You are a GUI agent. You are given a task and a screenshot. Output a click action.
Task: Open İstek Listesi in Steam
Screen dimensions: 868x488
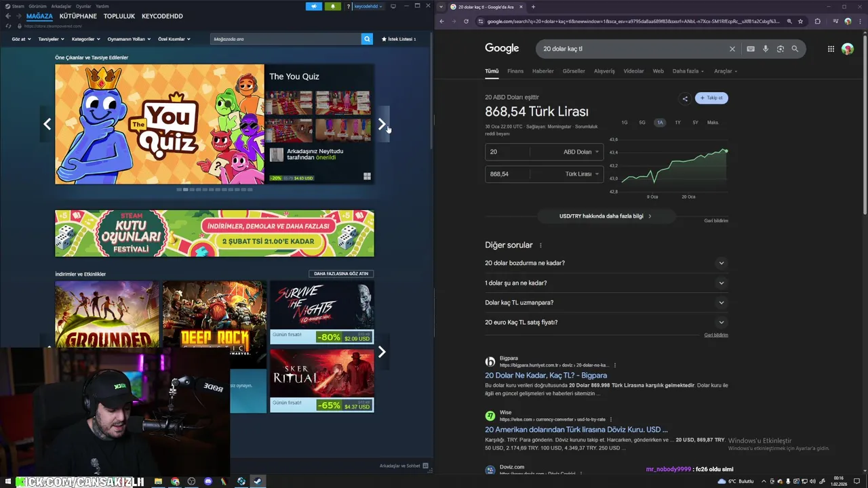point(399,39)
